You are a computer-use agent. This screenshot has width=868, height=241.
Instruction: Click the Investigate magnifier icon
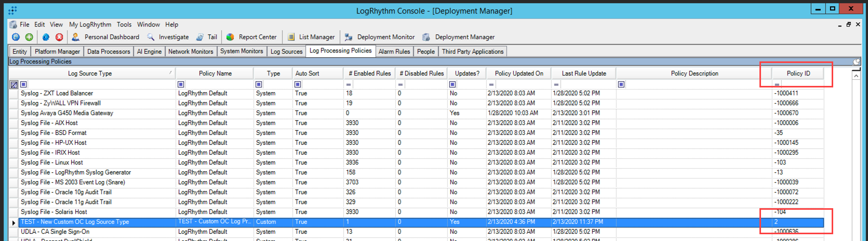[x=151, y=37]
